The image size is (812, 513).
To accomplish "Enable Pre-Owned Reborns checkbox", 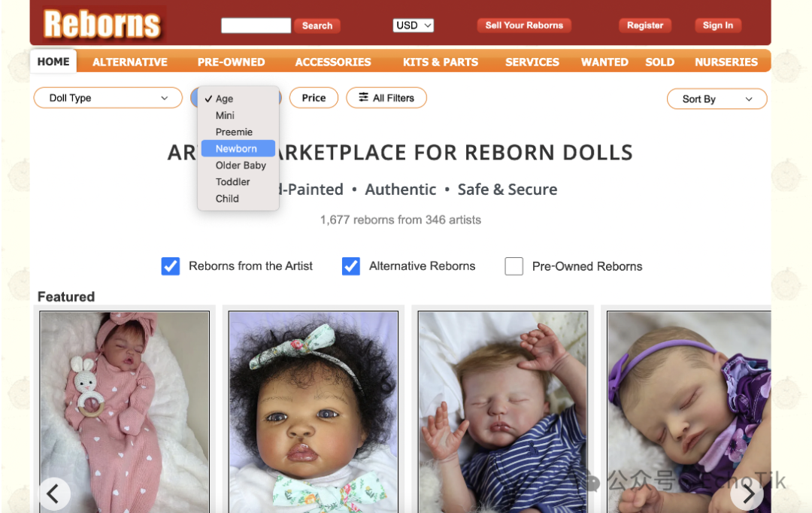I will pyautogui.click(x=514, y=266).
